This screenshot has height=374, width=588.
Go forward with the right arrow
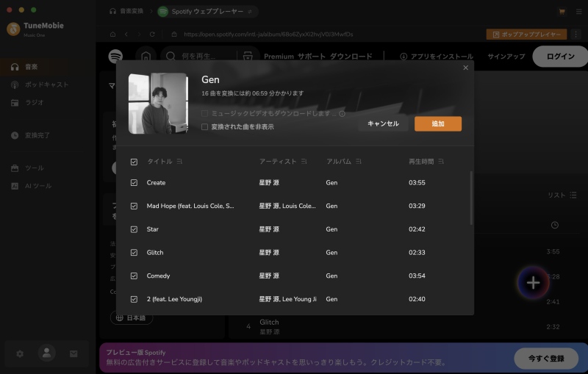(x=139, y=34)
